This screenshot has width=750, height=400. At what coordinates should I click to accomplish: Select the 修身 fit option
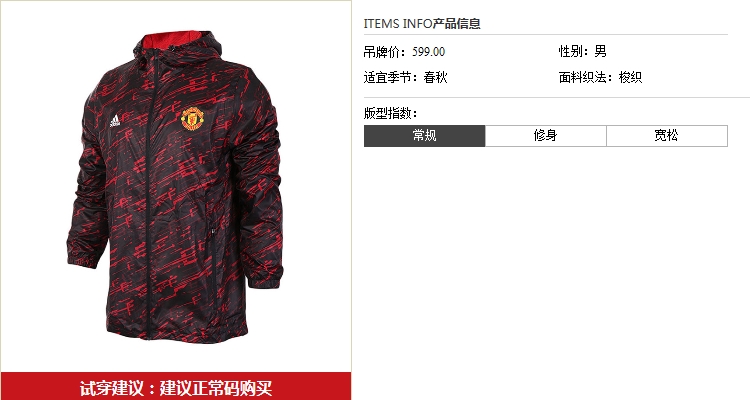(546, 136)
